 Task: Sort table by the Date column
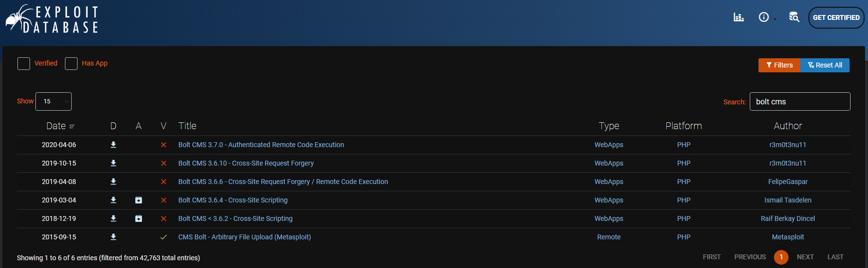pos(60,126)
